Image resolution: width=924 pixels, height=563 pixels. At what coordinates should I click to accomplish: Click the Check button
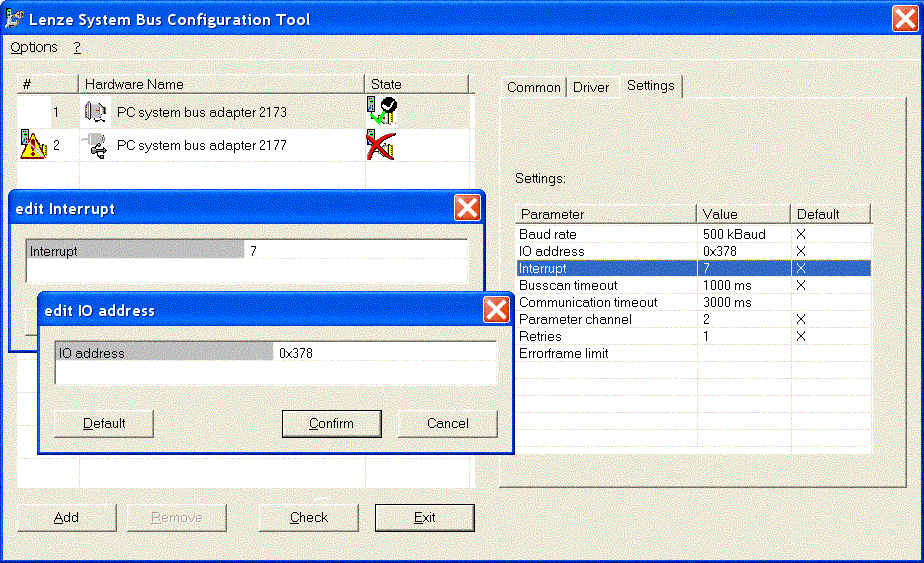(x=309, y=517)
